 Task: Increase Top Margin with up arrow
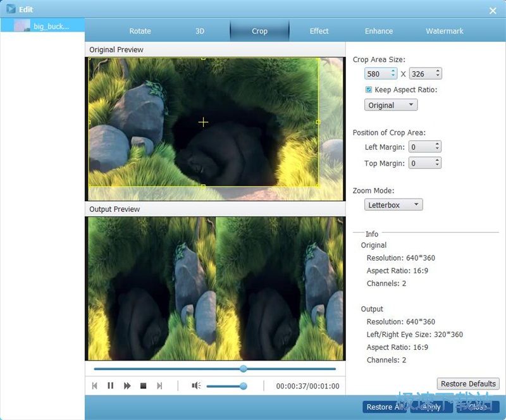(x=437, y=160)
